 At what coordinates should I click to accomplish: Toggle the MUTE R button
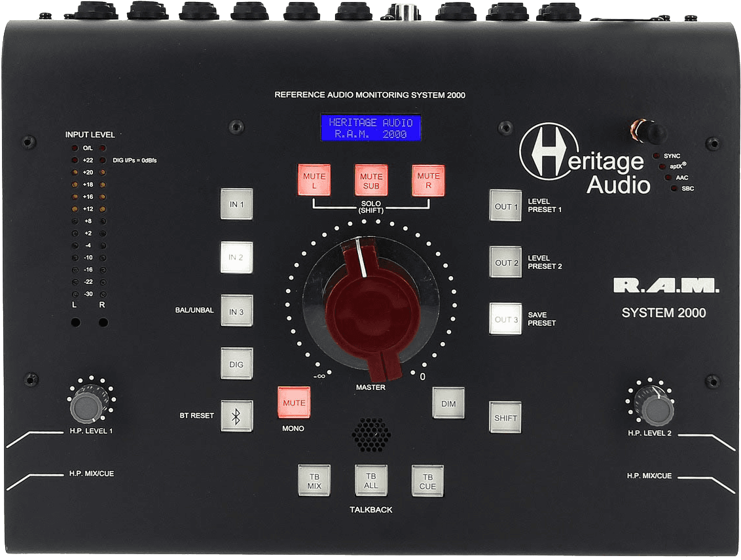click(x=428, y=181)
